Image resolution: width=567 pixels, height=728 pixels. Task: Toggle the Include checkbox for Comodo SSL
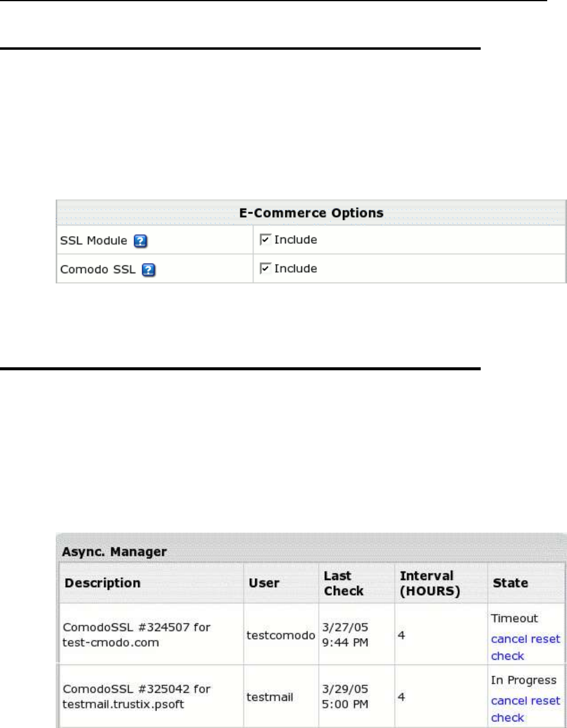pyautogui.click(x=265, y=268)
